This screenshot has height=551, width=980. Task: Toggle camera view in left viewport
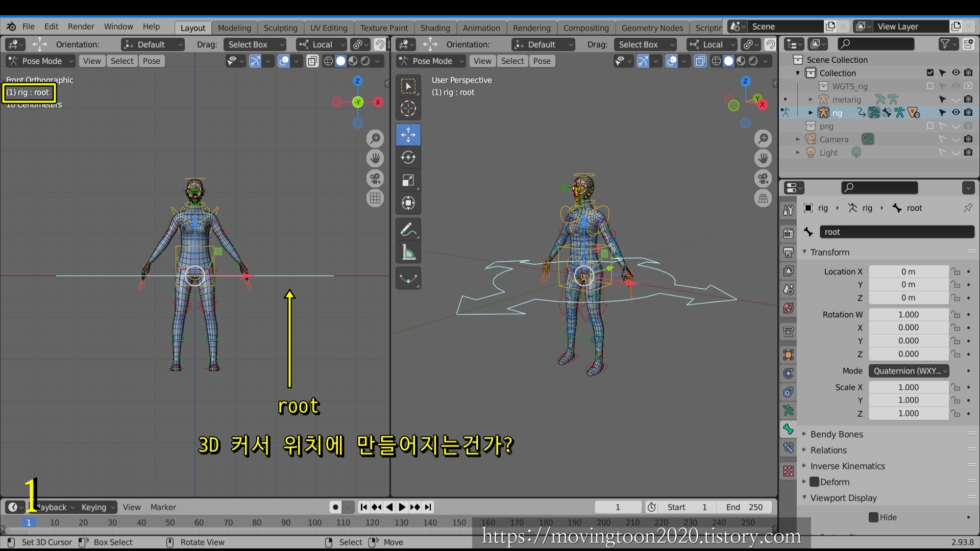pos(375,178)
